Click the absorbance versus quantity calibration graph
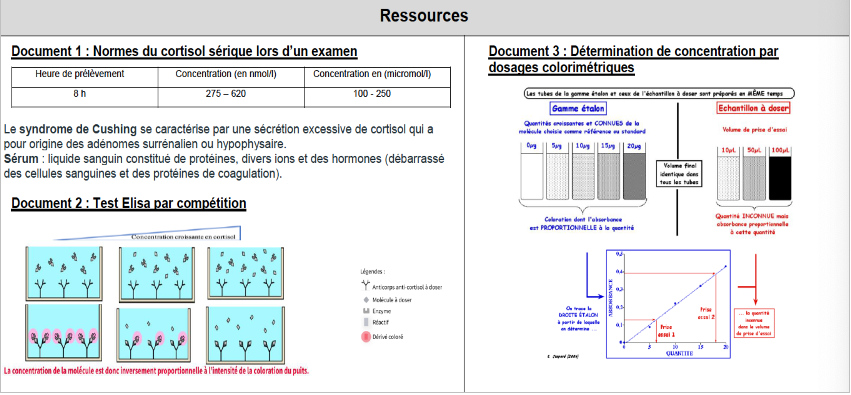Viewport: 851px width, 395px height. click(x=669, y=303)
